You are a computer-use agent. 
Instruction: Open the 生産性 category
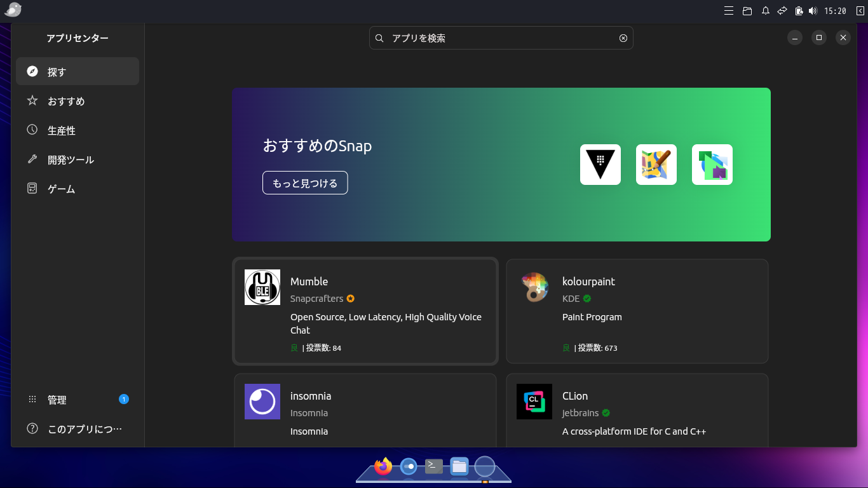point(78,130)
